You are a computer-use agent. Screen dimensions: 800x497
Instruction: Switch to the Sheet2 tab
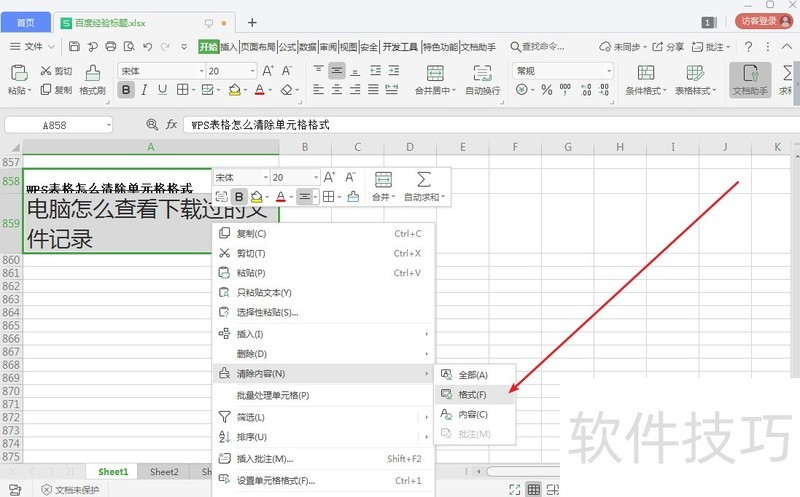164,472
